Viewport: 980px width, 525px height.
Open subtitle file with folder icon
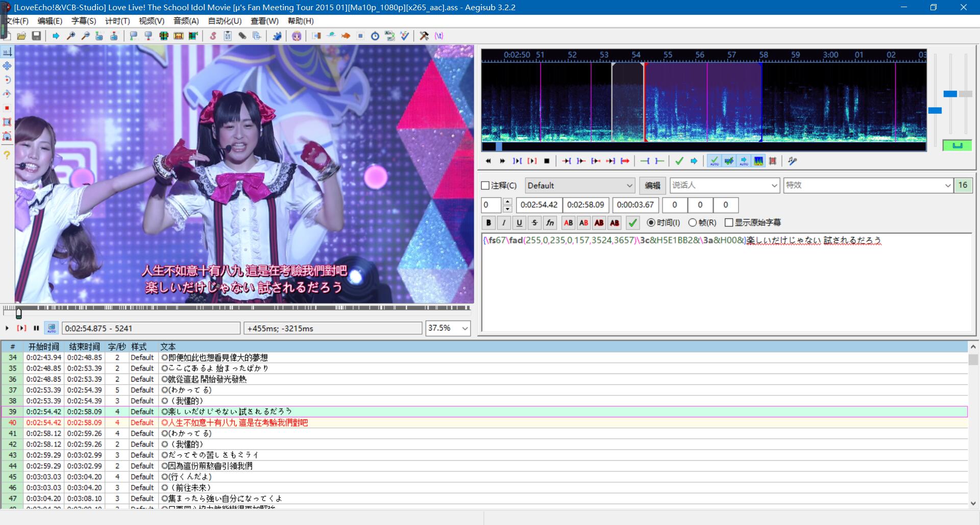point(21,36)
